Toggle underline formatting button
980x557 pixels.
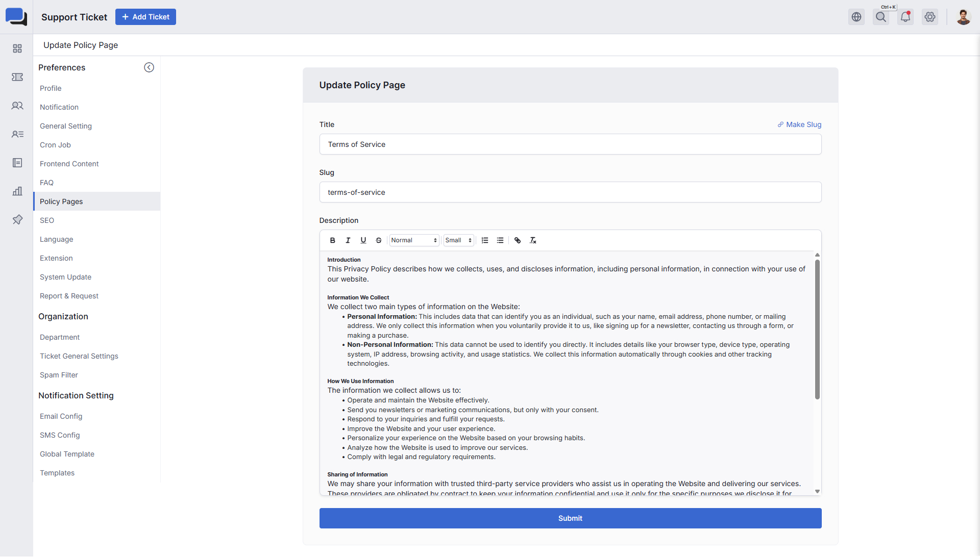click(x=363, y=240)
